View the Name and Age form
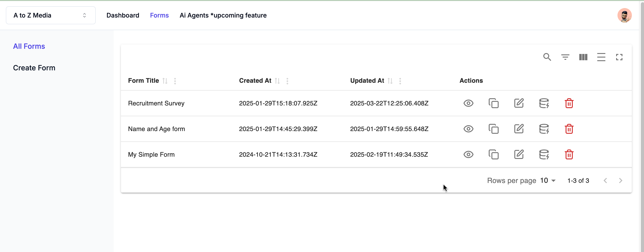Viewport: 644px width, 252px height. 468,129
